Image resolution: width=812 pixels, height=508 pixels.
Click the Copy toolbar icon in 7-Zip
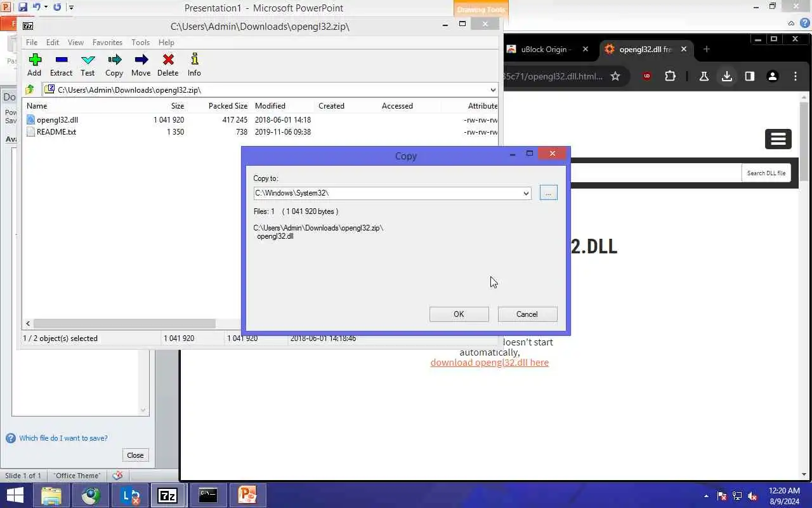click(114, 65)
